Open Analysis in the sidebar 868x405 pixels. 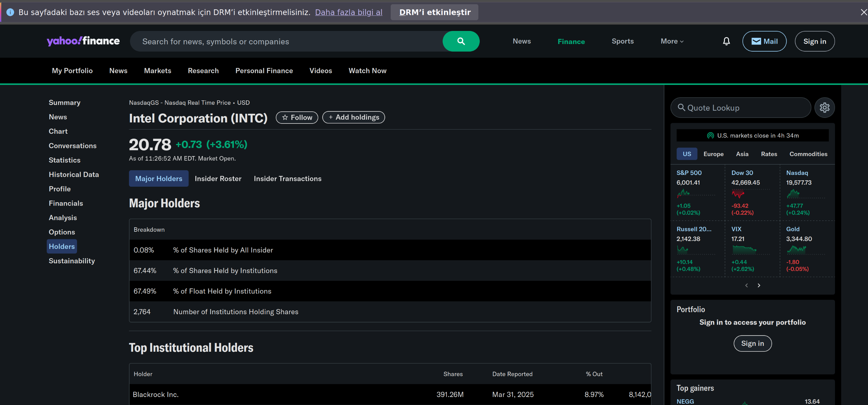pos(63,218)
